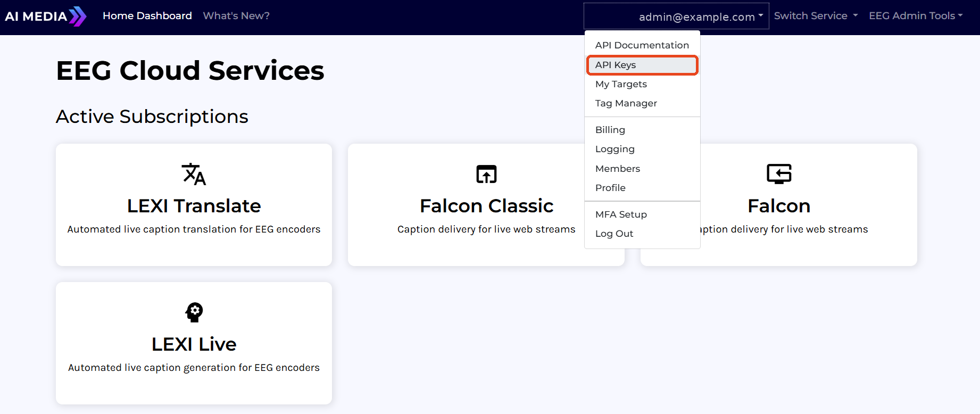
Task: Click the 'Active Subscriptions' heading
Action: pyautogui.click(x=152, y=117)
